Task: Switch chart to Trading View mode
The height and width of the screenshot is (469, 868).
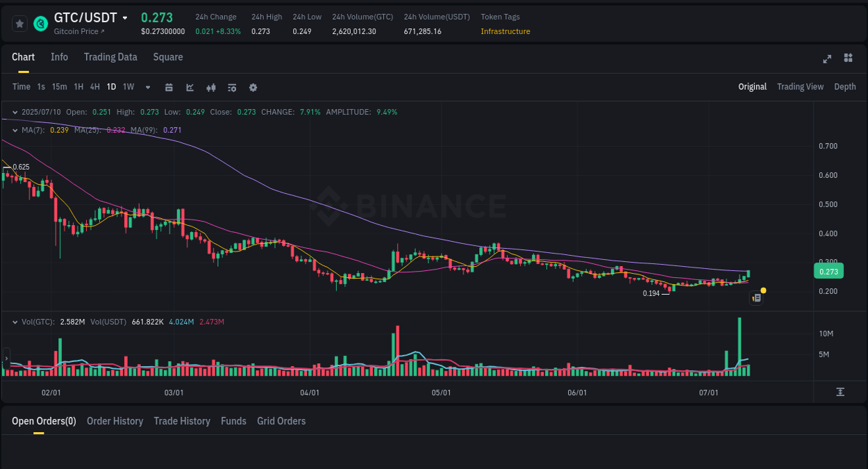Action: click(800, 87)
